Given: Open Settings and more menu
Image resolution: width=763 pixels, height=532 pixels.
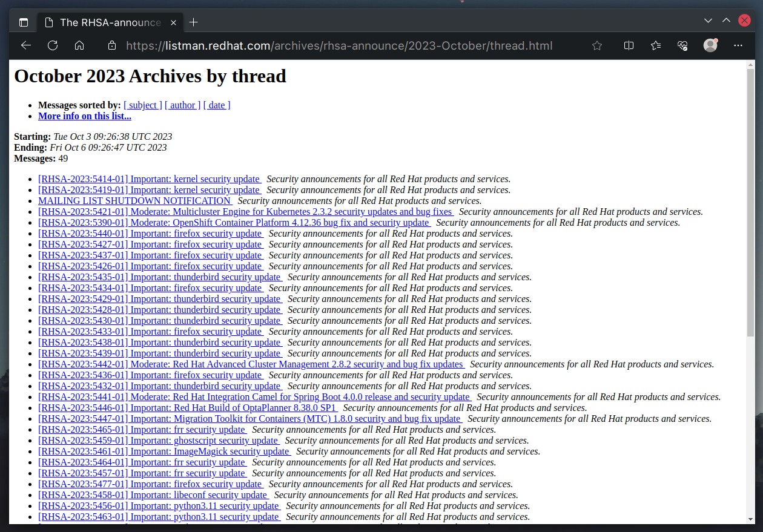Looking at the screenshot, I should pos(738,45).
